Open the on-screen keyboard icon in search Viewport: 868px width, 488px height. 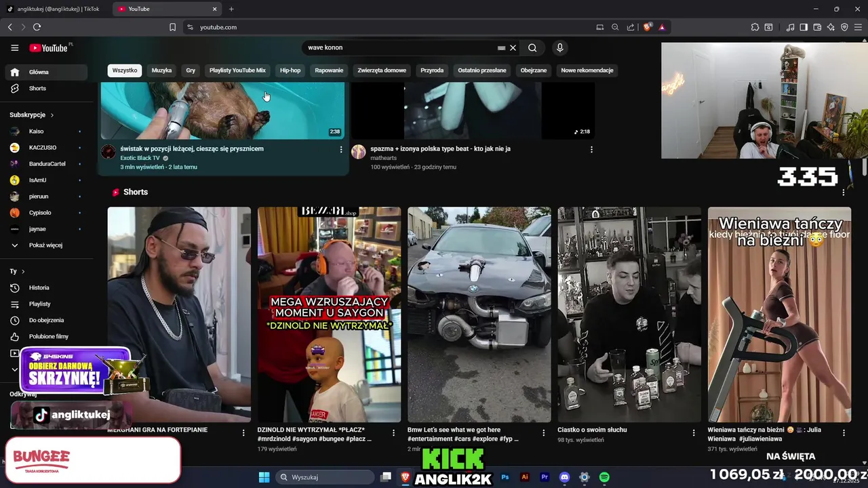501,48
